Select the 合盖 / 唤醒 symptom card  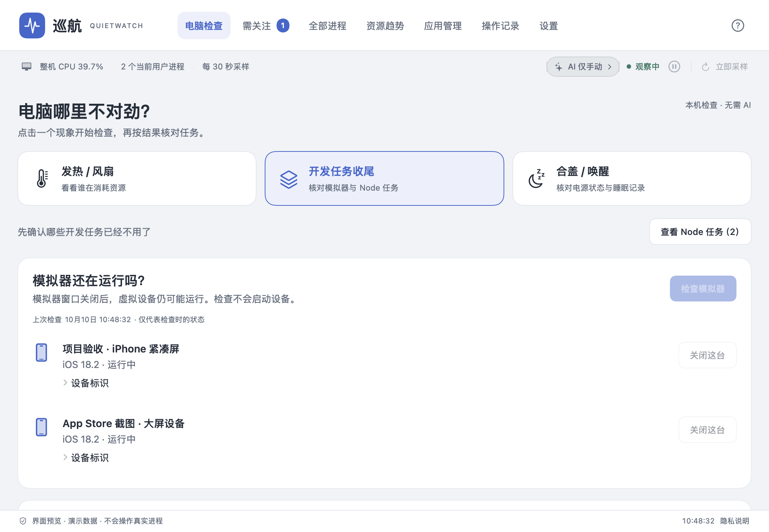pyautogui.click(x=632, y=178)
